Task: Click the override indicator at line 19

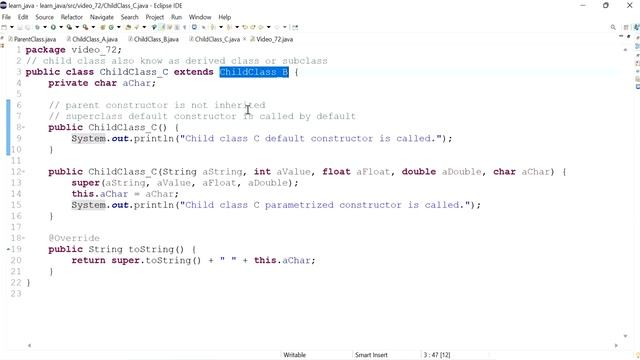Action: (x=9, y=249)
